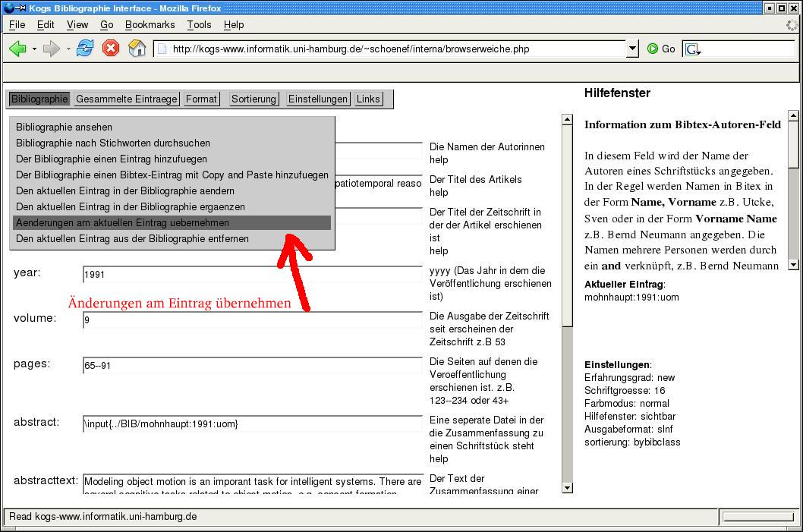Screen dimensions: 803x532
Task: Click the volume input field
Action: click(x=253, y=320)
